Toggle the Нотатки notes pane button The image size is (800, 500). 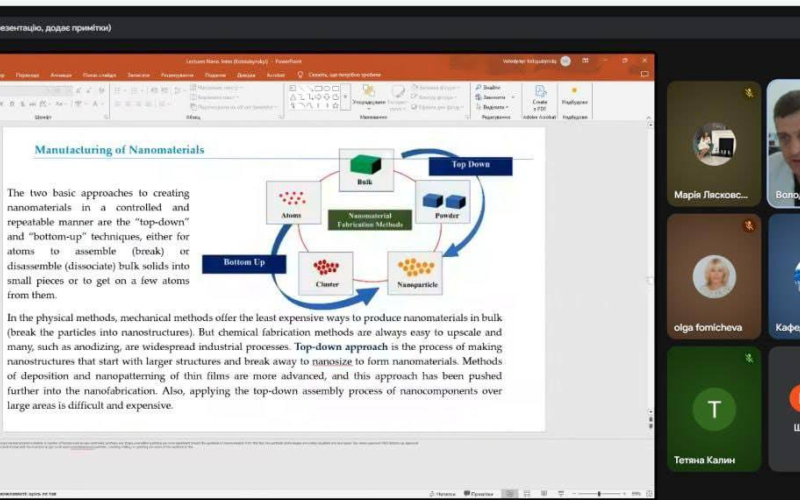tap(442, 493)
